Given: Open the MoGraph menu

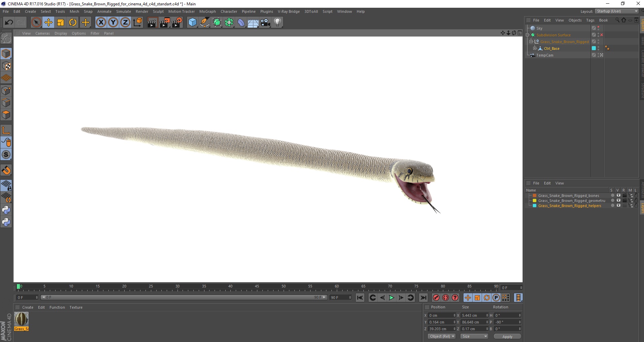Looking at the screenshot, I should pyautogui.click(x=207, y=11).
